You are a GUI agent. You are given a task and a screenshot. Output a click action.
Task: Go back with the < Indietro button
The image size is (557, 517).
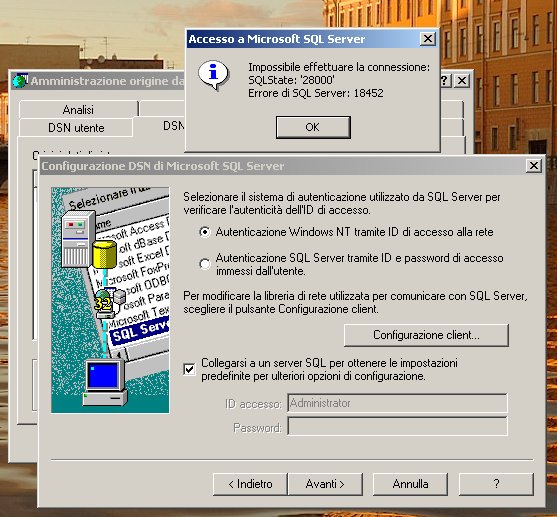tap(250, 484)
